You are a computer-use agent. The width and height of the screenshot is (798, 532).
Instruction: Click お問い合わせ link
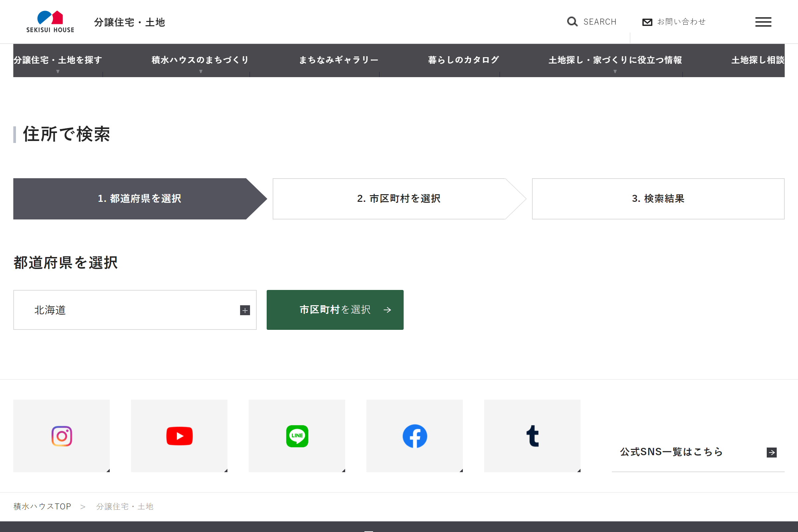click(681, 22)
